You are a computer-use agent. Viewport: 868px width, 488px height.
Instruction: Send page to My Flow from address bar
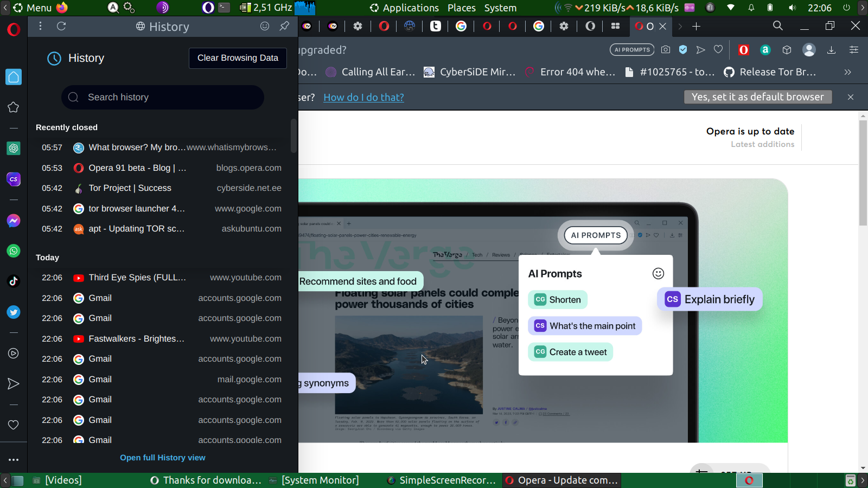[x=701, y=50]
